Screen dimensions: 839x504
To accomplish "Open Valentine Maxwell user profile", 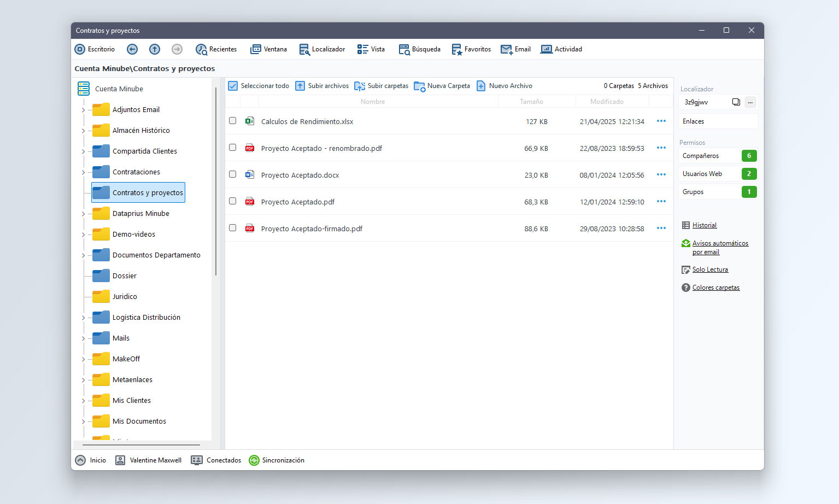I will coord(149,460).
